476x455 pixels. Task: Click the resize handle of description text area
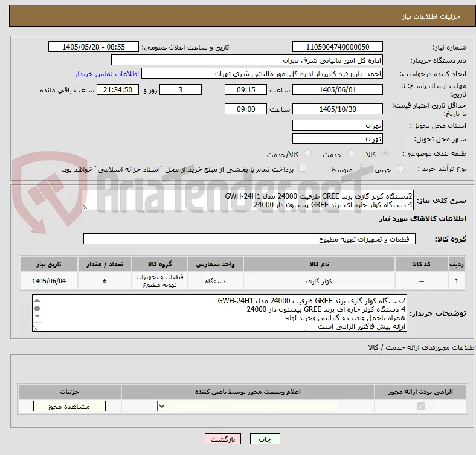tap(85, 207)
